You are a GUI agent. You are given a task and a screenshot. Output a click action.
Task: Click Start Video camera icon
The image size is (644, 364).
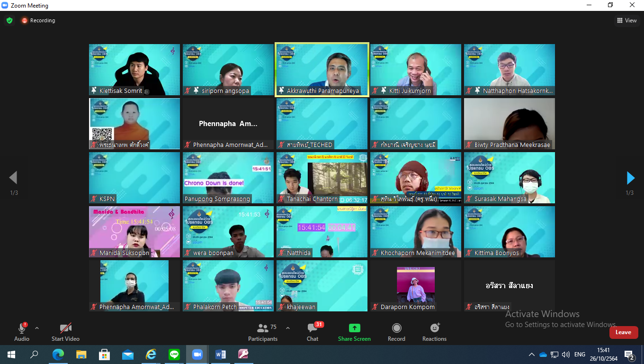tap(65, 328)
